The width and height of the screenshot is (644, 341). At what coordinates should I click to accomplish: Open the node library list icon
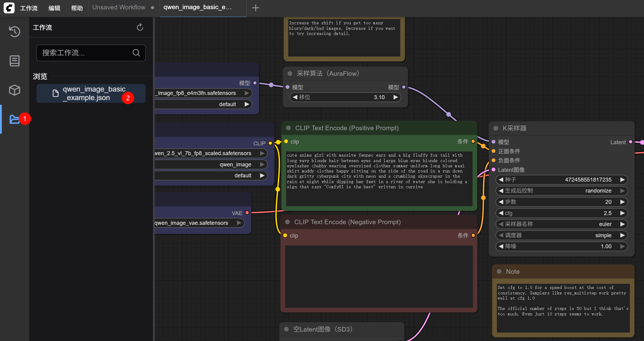pyautogui.click(x=14, y=61)
